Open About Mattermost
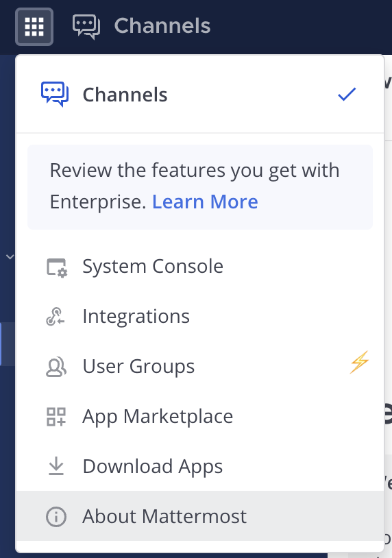The width and height of the screenshot is (392, 558). 200,516
